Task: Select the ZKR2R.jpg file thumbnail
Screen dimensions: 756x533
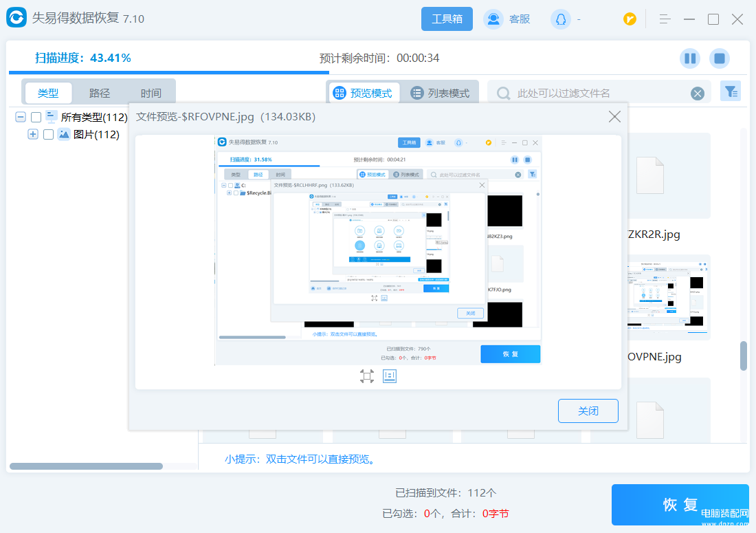Action: tap(669, 176)
